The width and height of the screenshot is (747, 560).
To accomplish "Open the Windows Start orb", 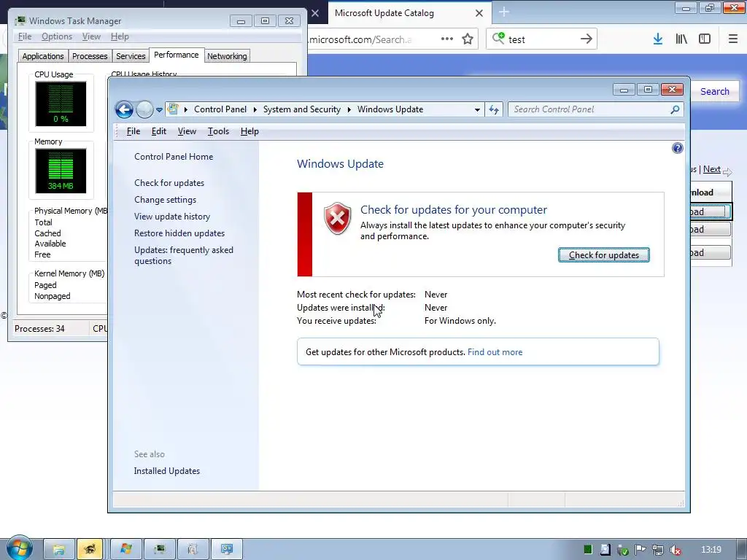I will click(19, 548).
